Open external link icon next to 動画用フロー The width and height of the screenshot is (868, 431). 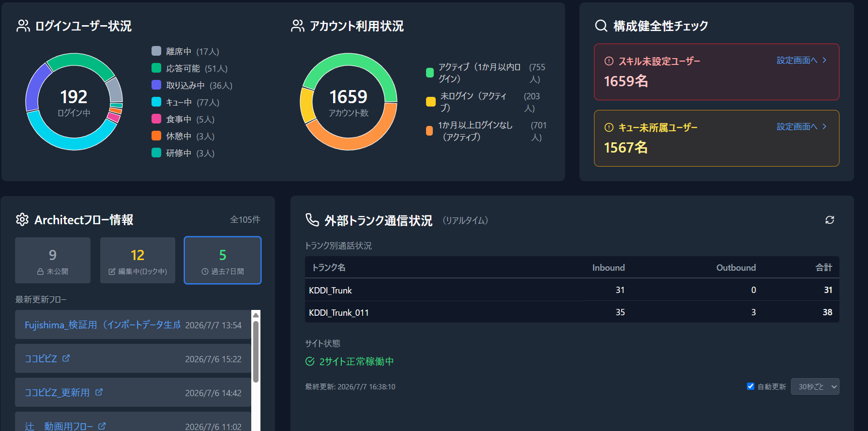point(102,426)
